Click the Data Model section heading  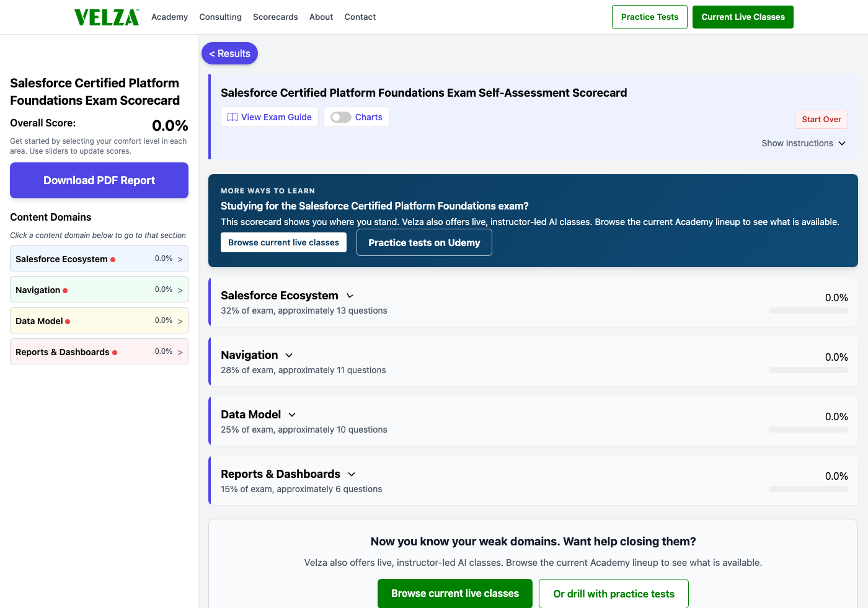251,415
